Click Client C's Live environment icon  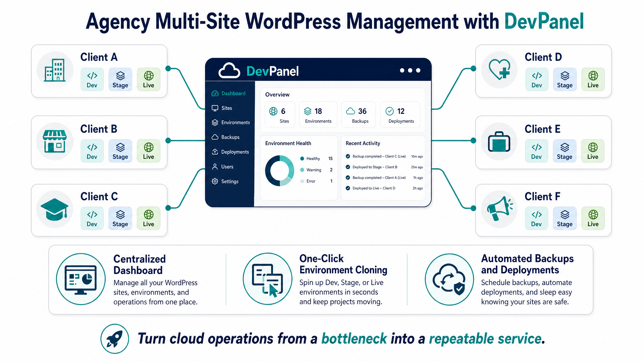pos(148,218)
